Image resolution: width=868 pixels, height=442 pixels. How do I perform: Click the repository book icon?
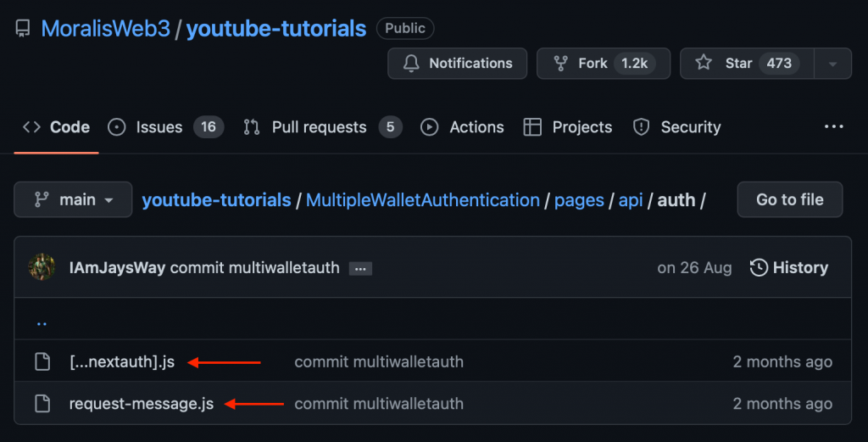click(x=23, y=29)
